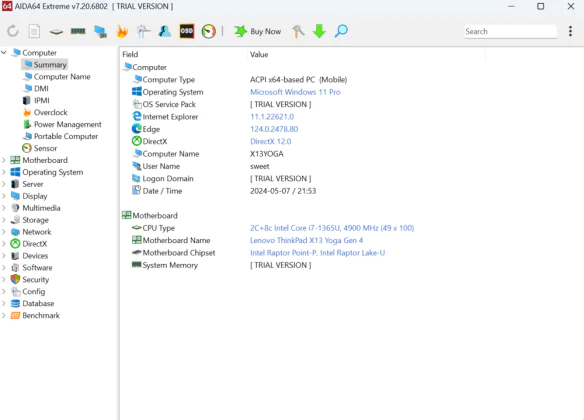Click the Config icon in tree
The image size is (584, 420).
click(15, 291)
